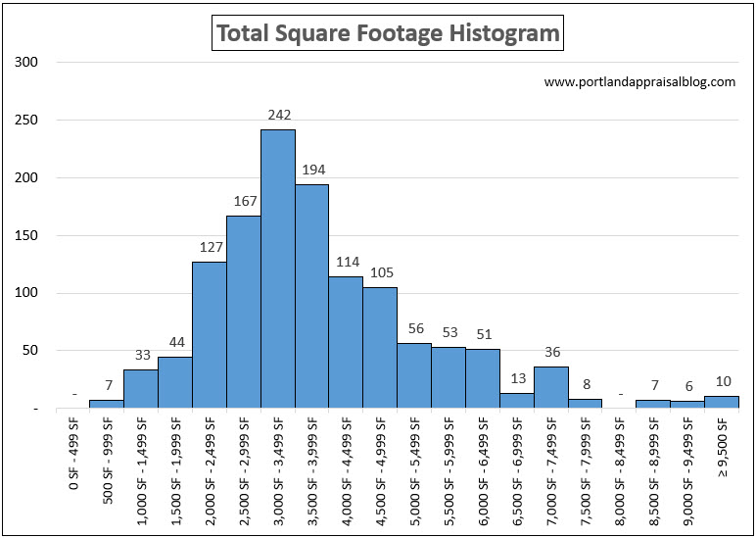
Task: Select the 2,500 SF - 2,999 SF bar
Action: pos(243,312)
